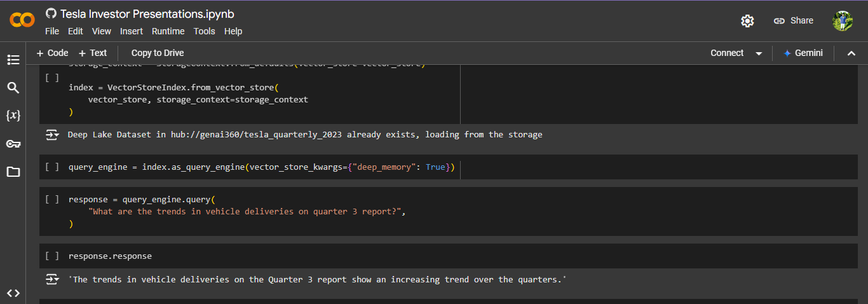This screenshot has height=304, width=868.
Task: Open the Tools menu
Action: tap(205, 31)
